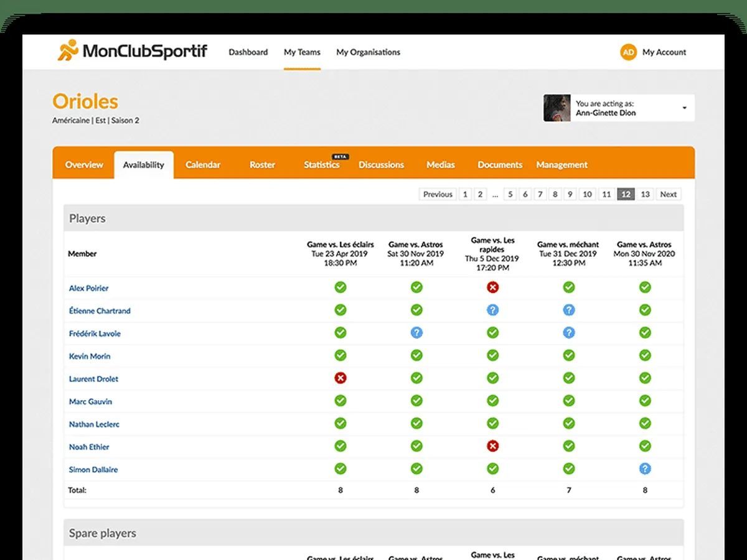Open the Roster tab
This screenshot has width=747, height=560.
click(x=262, y=165)
